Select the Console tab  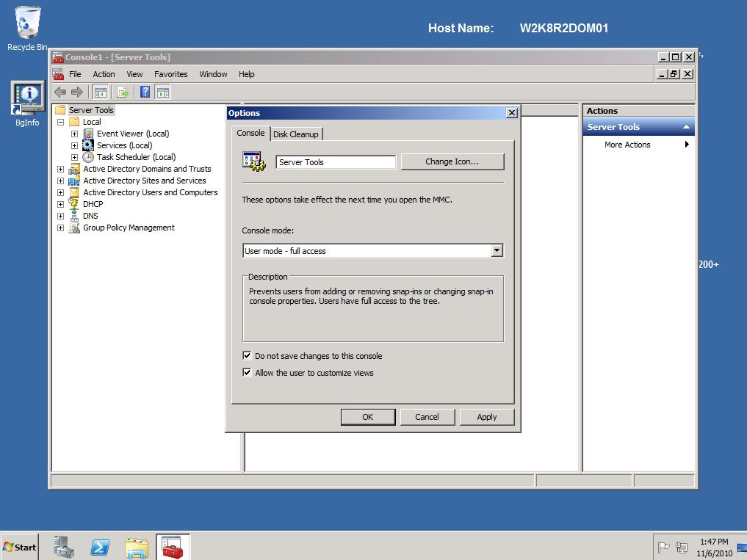pos(250,133)
